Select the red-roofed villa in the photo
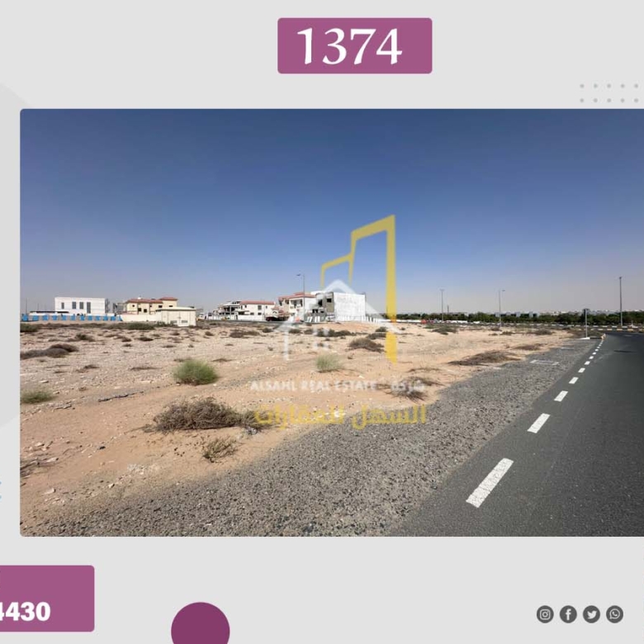This screenshot has width=644, height=644. (x=151, y=306)
